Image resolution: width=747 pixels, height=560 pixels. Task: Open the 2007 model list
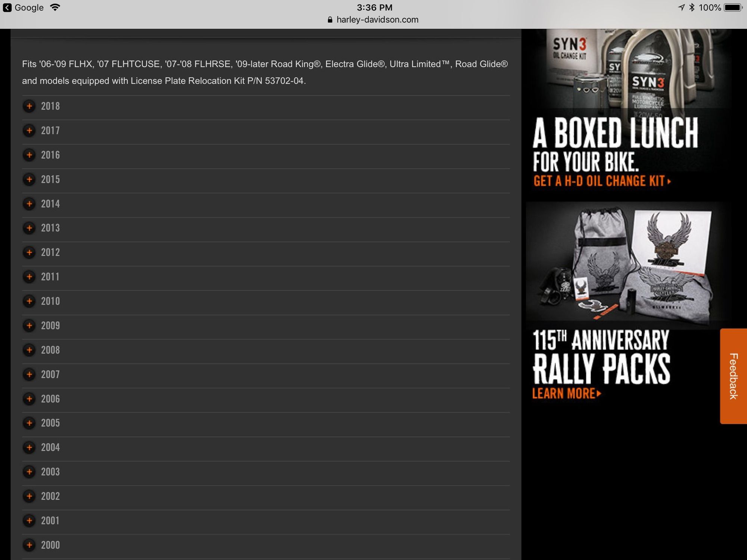coord(50,374)
